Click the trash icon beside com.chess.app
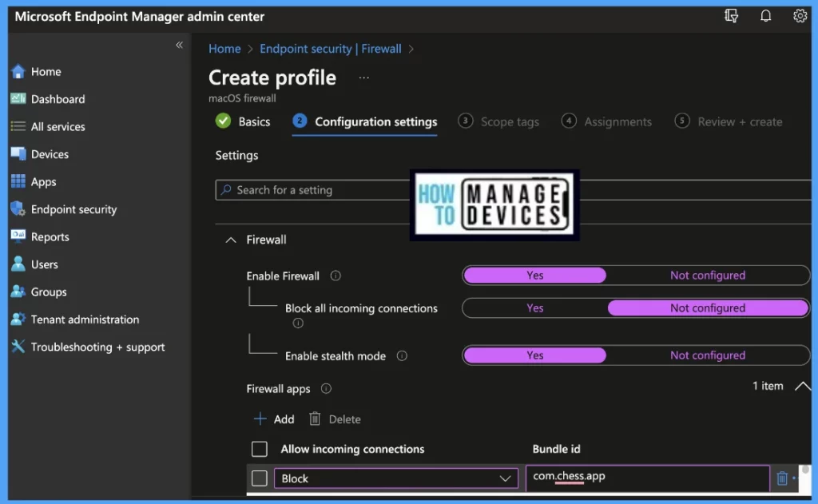Viewport: 818px width, 504px height. 782,478
